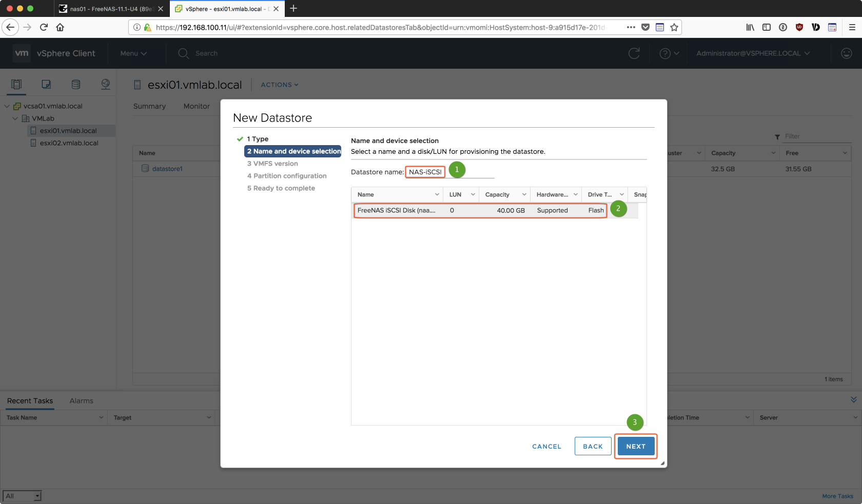This screenshot has width=862, height=504.
Task: Open the VMs and Templates inventory icon
Action: [46, 85]
